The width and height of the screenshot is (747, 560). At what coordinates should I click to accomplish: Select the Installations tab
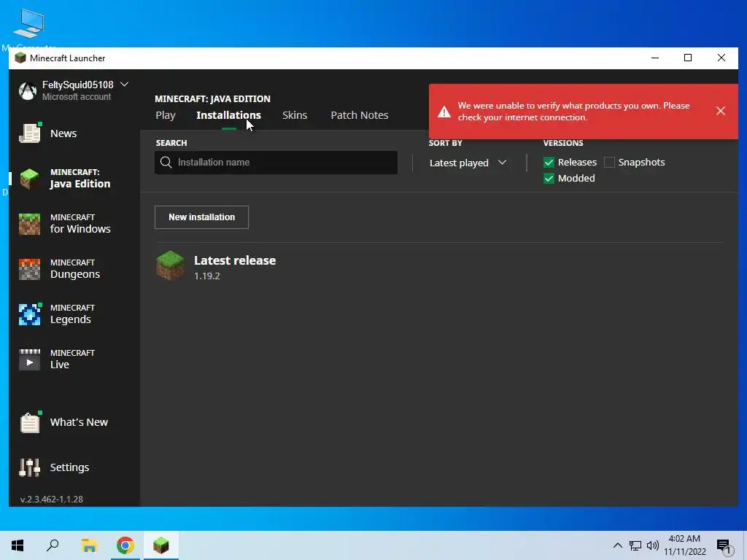pos(228,115)
